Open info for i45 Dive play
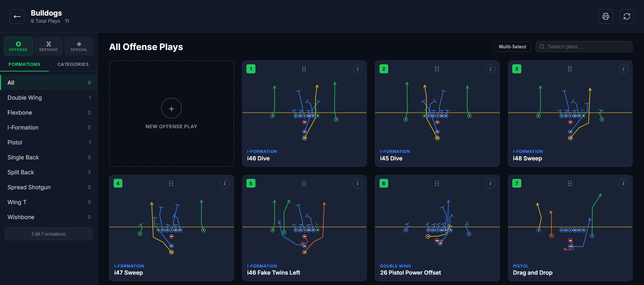This screenshot has width=644, height=285. pyautogui.click(x=490, y=69)
